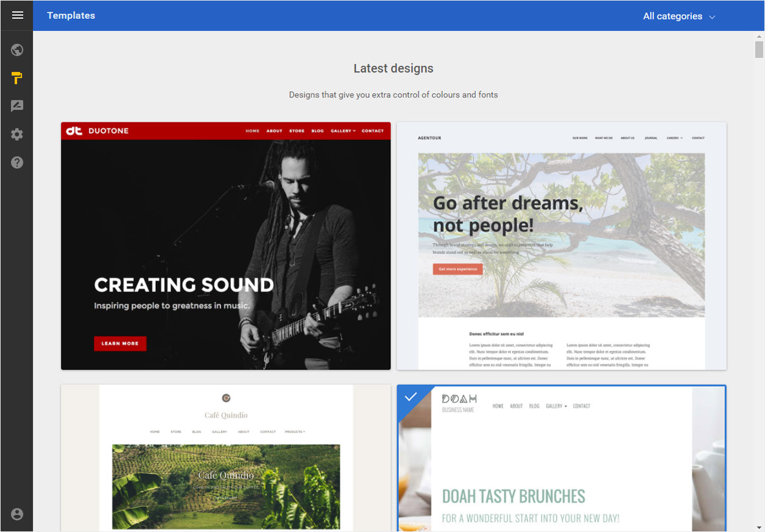Click the Get more experience button

[x=458, y=269]
